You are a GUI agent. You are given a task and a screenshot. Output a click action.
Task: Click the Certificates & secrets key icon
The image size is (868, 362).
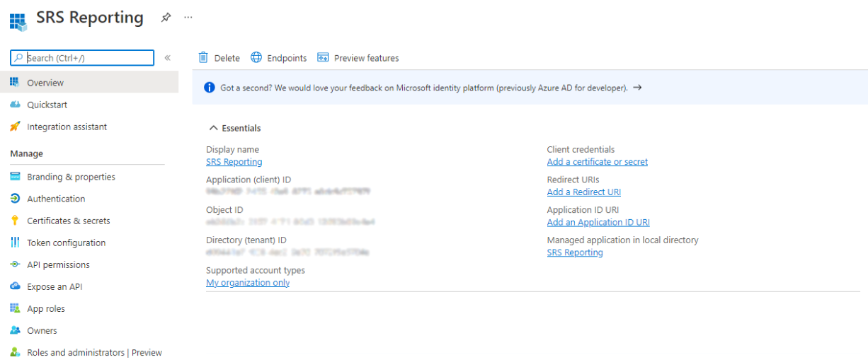pos(15,221)
